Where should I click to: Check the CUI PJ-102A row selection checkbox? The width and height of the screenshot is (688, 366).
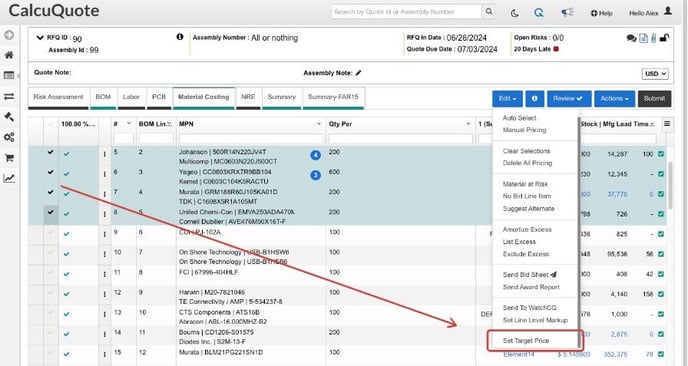tap(50, 232)
